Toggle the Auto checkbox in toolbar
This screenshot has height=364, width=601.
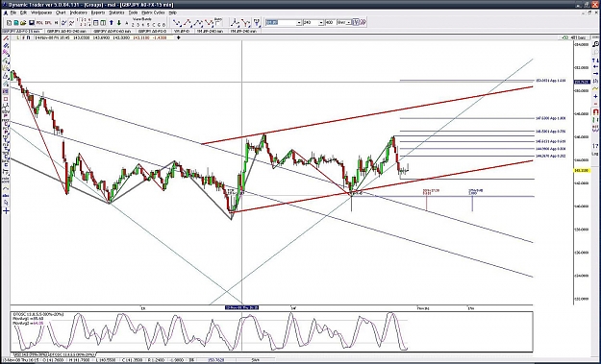tap(217, 22)
